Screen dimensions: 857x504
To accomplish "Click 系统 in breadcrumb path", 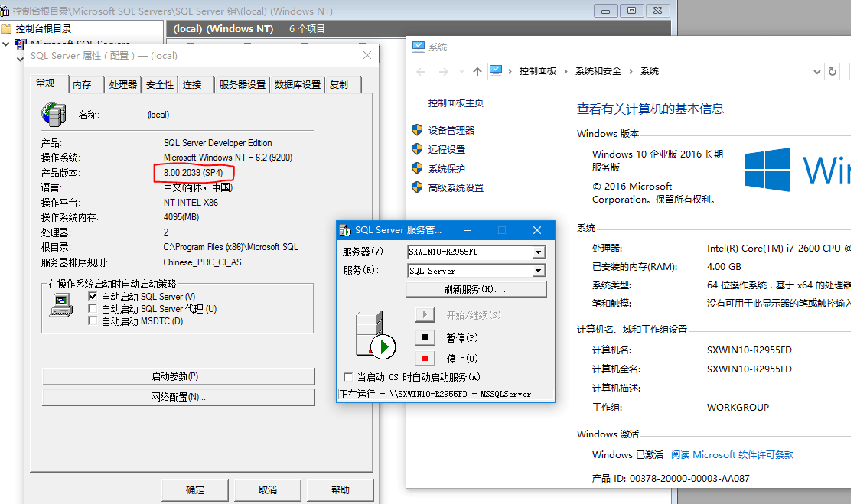I will tap(650, 71).
